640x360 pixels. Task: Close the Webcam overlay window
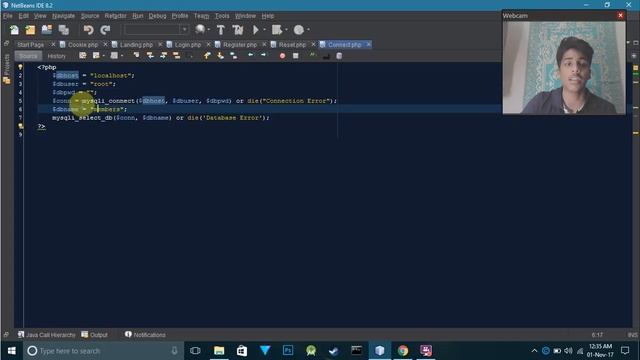point(620,16)
